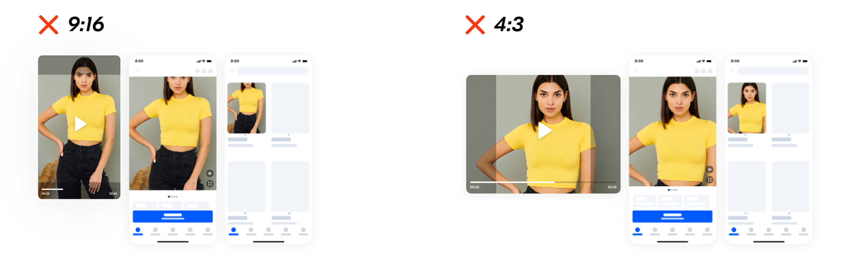Mute the video in the 4:3 product phone
The image size is (868, 277).
tap(710, 169)
